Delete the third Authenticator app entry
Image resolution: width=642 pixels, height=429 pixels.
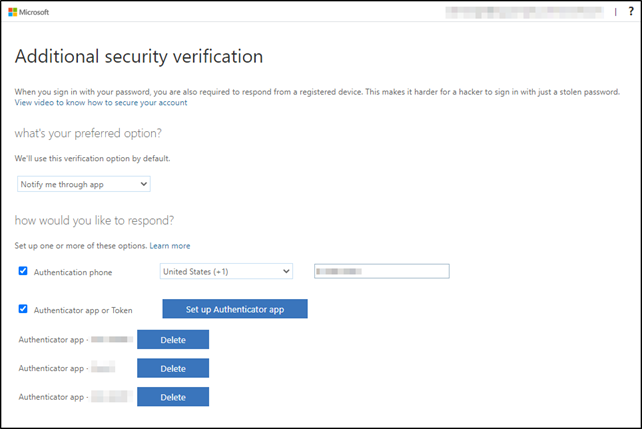[173, 397]
